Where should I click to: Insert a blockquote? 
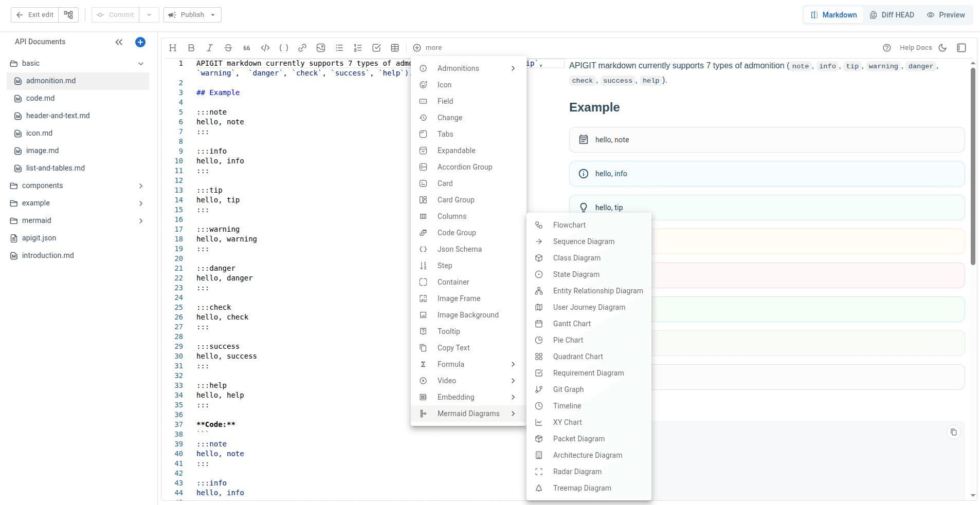click(247, 48)
